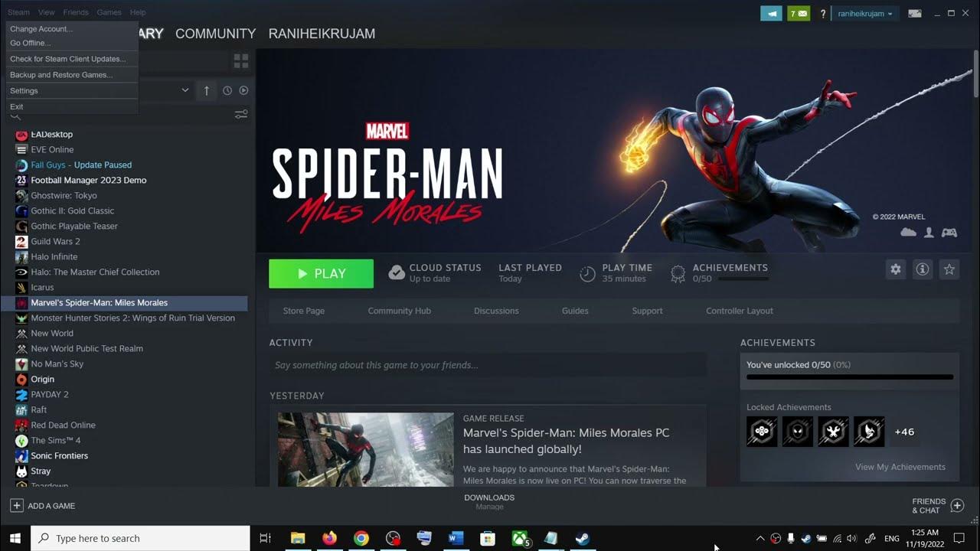The image size is (980, 551).
Task: Go to the COMMUNITY tab
Action: pos(215,34)
